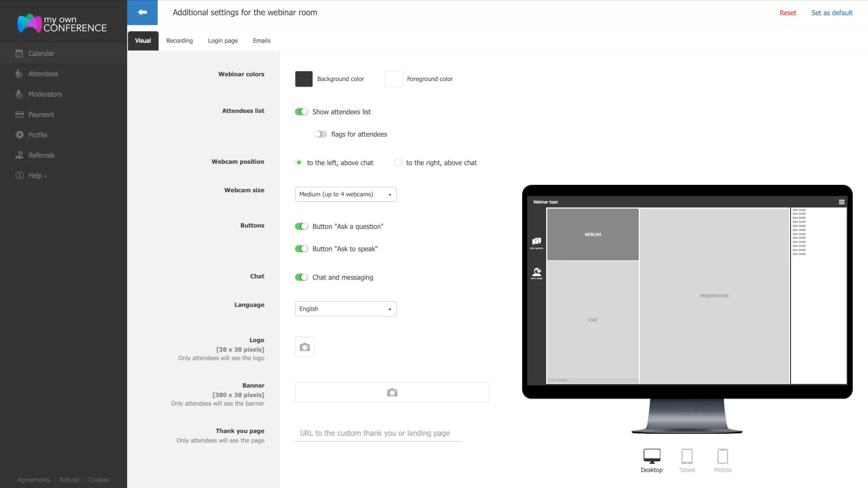Click Set as default link
This screenshot has width=868, height=488.
832,13
